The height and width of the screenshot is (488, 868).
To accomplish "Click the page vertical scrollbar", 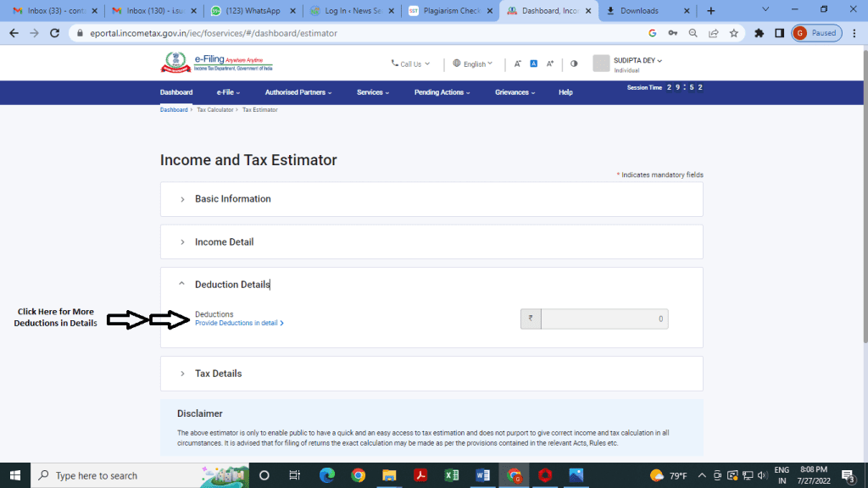I will pyautogui.click(x=864, y=197).
